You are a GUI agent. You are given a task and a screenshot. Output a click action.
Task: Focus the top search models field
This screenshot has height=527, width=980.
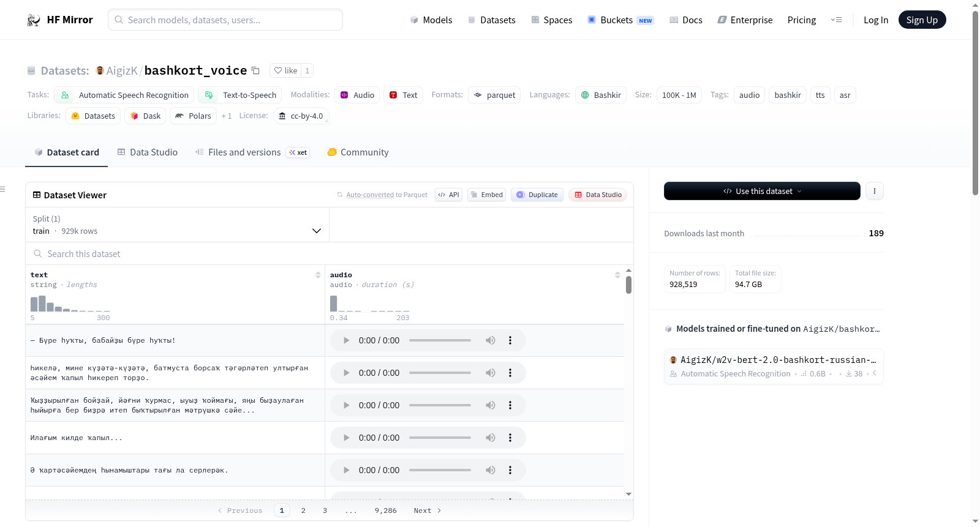tap(225, 20)
